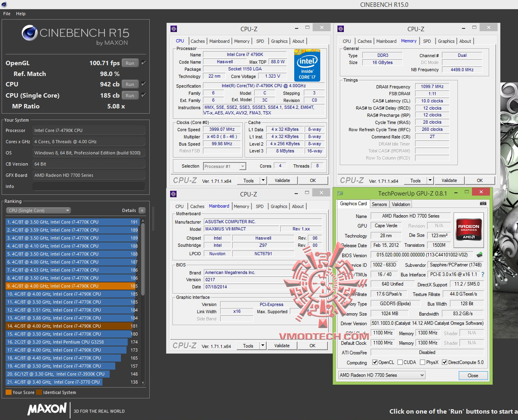Select the SPD tab in the Memory tab window

(427, 41)
